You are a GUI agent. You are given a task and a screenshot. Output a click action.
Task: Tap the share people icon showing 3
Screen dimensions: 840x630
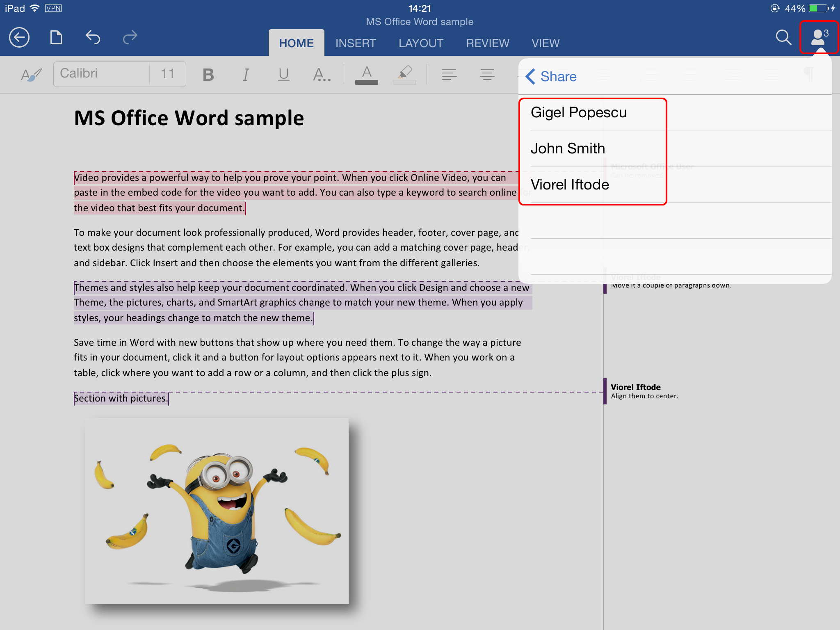(819, 37)
